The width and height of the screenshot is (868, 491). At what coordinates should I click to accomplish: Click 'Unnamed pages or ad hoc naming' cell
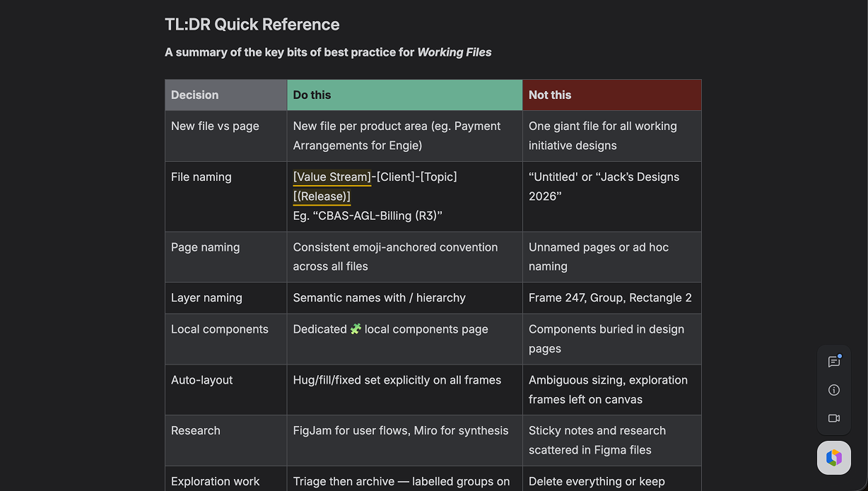pos(612,257)
